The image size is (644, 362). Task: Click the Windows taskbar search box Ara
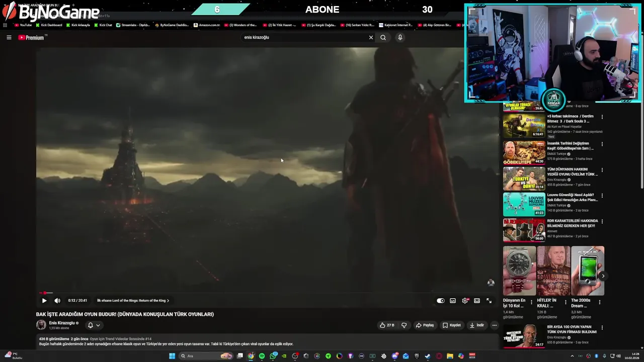pyautogui.click(x=206, y=356)
